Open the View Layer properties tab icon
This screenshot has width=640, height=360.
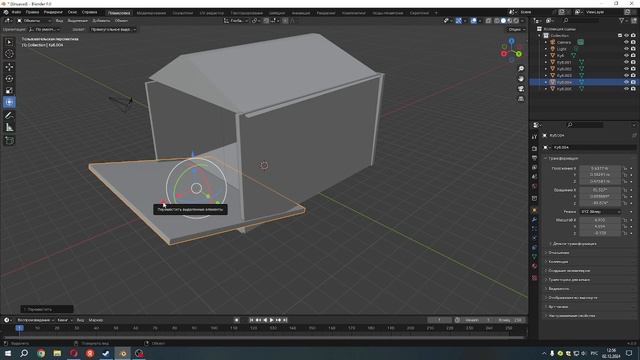[534, 167]
